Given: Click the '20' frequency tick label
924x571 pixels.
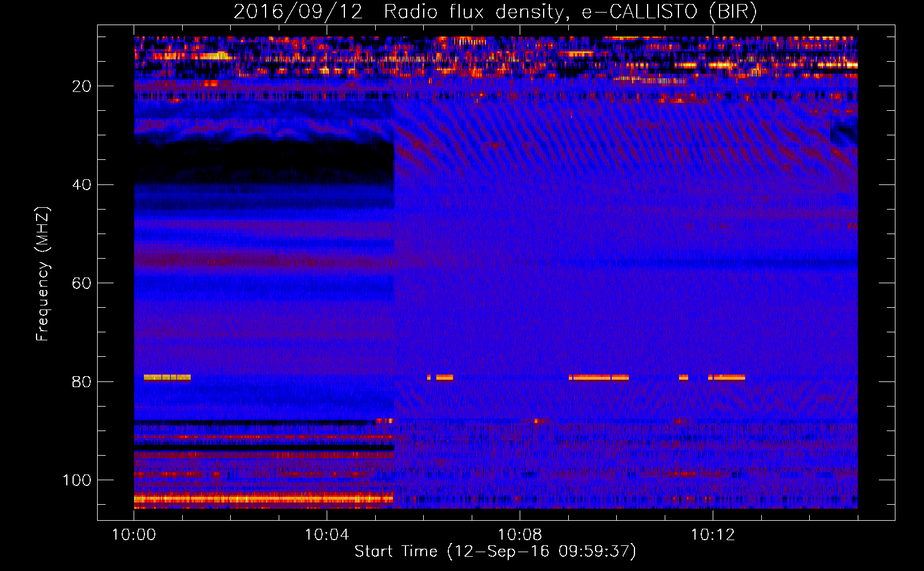Looking at the screenshot, I should point(82,86).
